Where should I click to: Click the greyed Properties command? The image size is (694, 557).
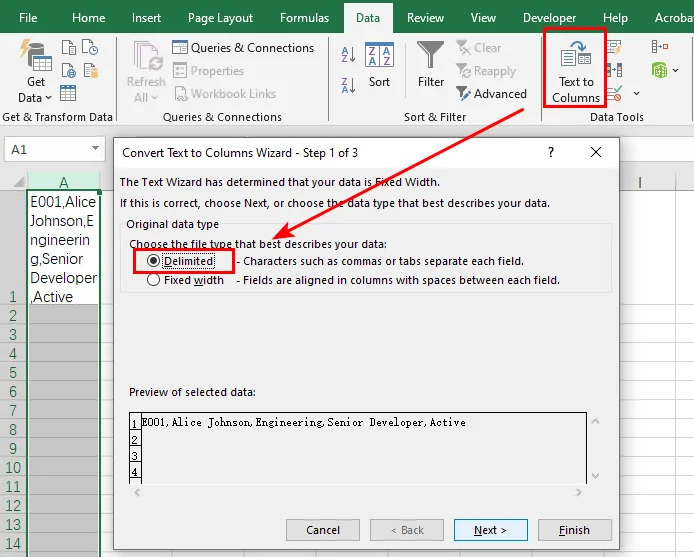pyautogui.click(x=208, y=71)
